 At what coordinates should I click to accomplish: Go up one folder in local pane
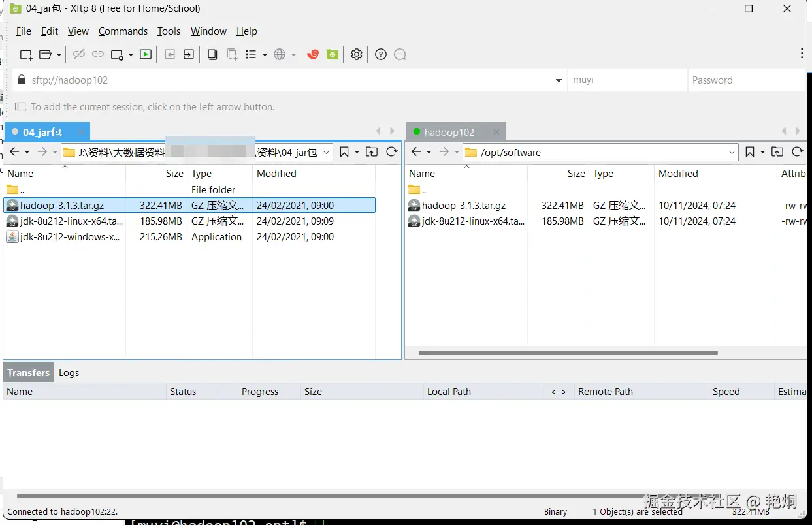(372, 152)
